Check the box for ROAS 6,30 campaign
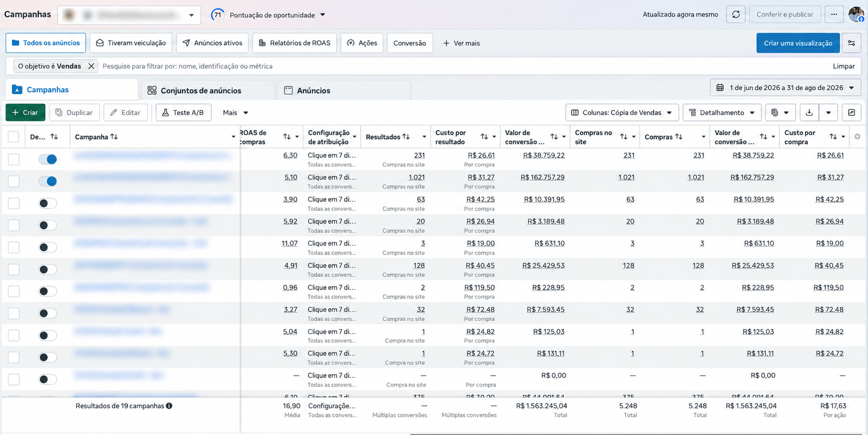868x435 pixels. pos(14,159)
